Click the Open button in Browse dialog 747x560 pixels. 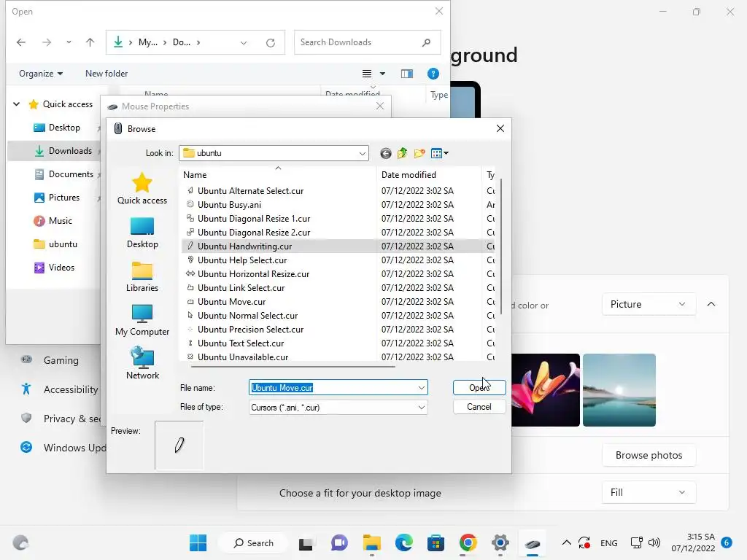[479, 388]
